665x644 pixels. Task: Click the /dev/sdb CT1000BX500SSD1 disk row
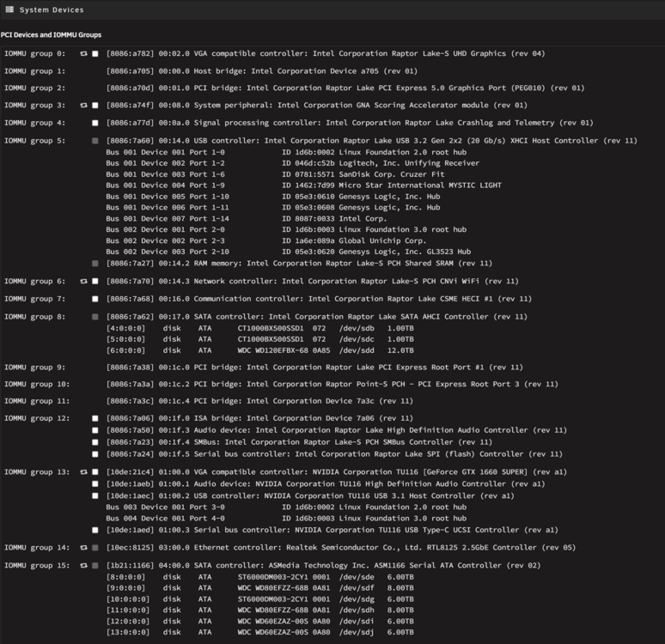[x=260, y=328]
